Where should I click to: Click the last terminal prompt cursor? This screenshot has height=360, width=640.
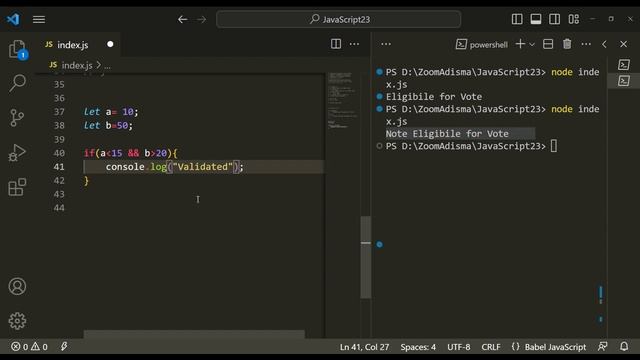(x=553, y=146)
